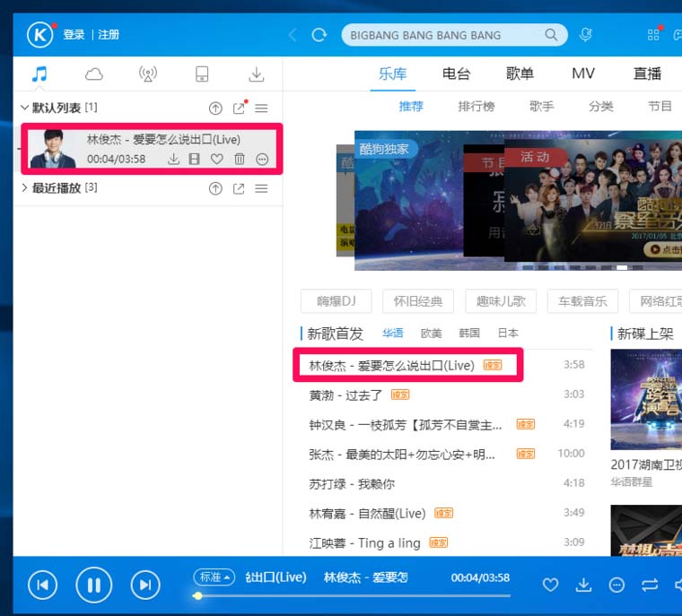682x616 pixels.
Task: Delete the playlist song with trash icon
Action: (240, 159)
